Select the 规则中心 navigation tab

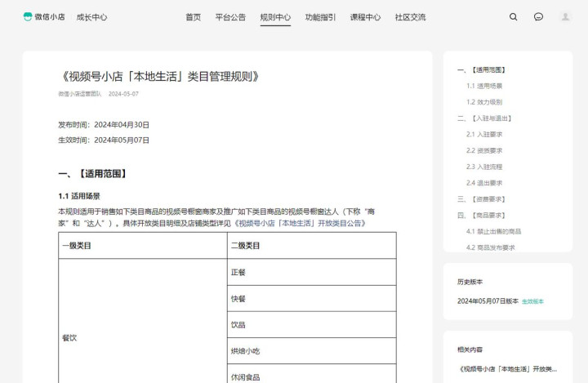click(275, 17)
